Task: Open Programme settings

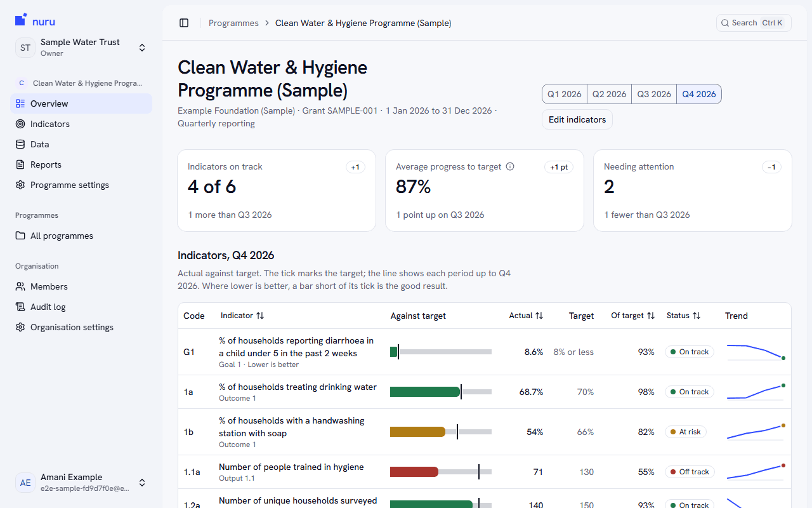Action: coord(81,185)
